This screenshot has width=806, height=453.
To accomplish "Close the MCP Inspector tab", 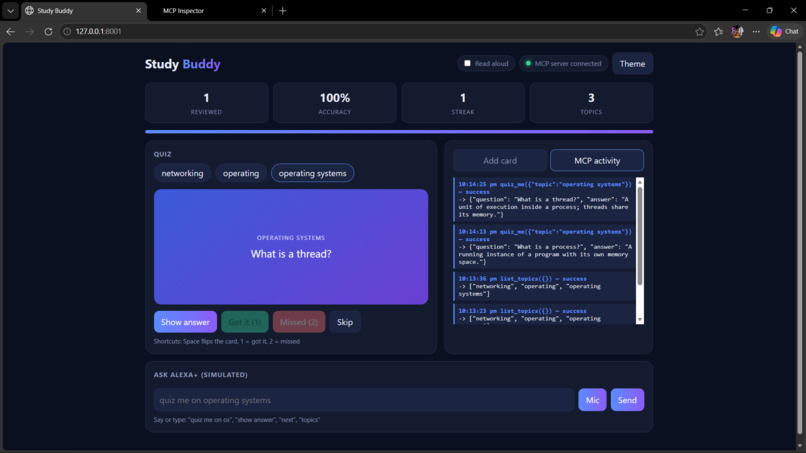I will pyautogui.click(x=264, y=10).
